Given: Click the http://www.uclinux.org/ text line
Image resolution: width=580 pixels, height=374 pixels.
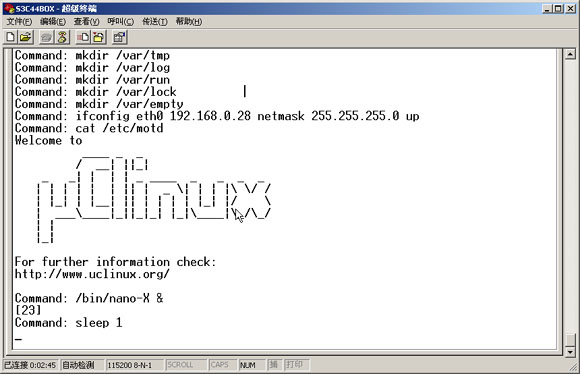Looking at the screenshot, I should [92, 274].
